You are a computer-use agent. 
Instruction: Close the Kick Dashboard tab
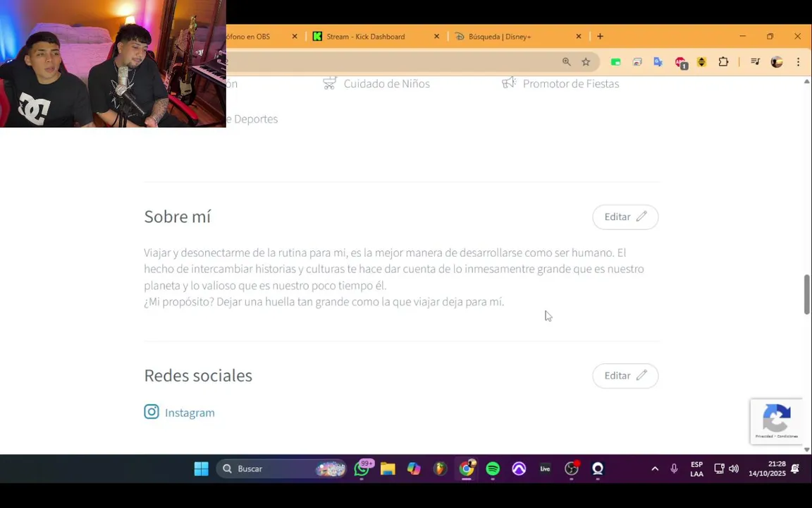tap(436, 36)
